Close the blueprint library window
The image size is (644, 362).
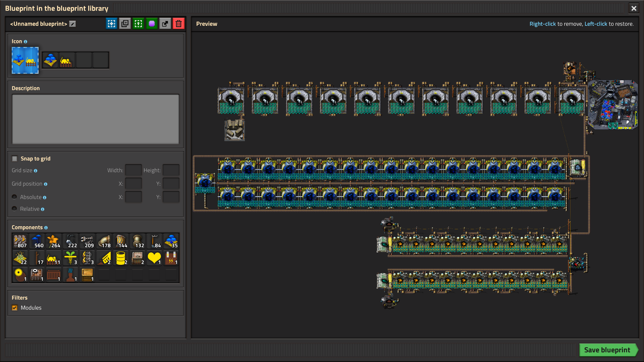pyautogui.click(x=634, y=8)
